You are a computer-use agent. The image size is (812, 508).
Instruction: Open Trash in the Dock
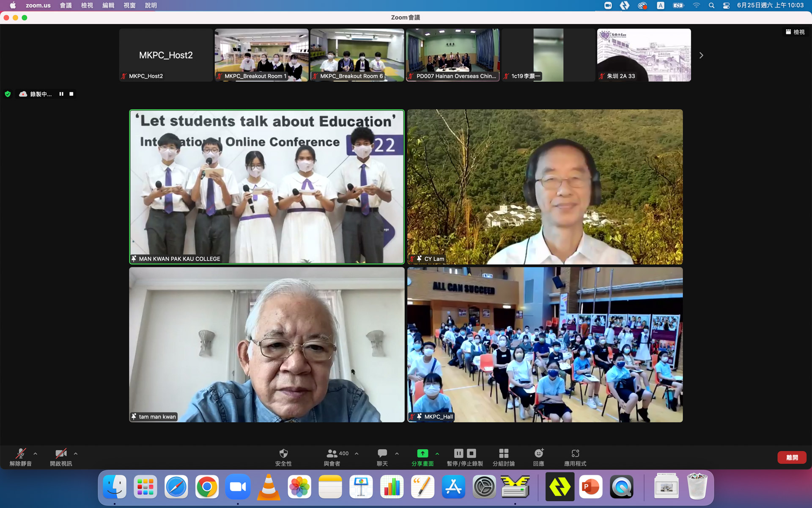(x=697, y=487)
